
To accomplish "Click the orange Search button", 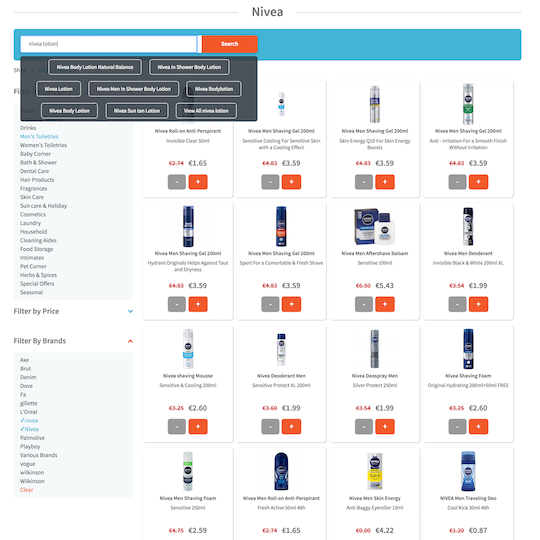I will (x=230, y=44).
